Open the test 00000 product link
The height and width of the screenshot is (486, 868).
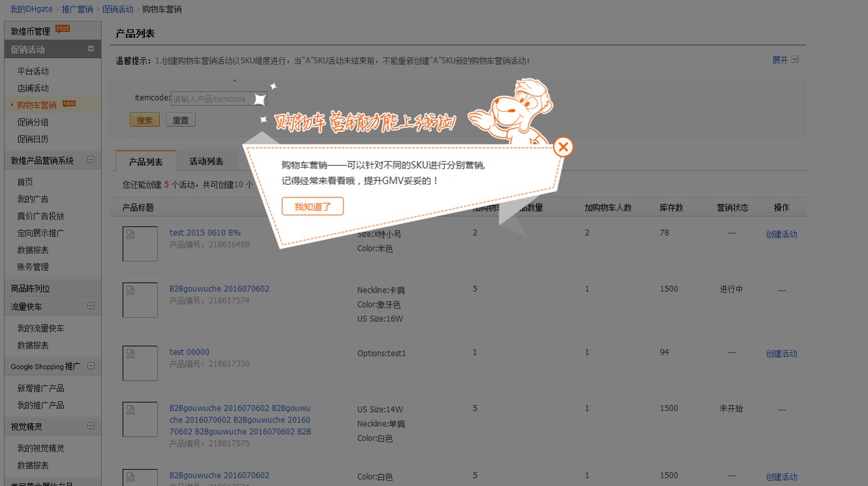[x=189, y=352]
